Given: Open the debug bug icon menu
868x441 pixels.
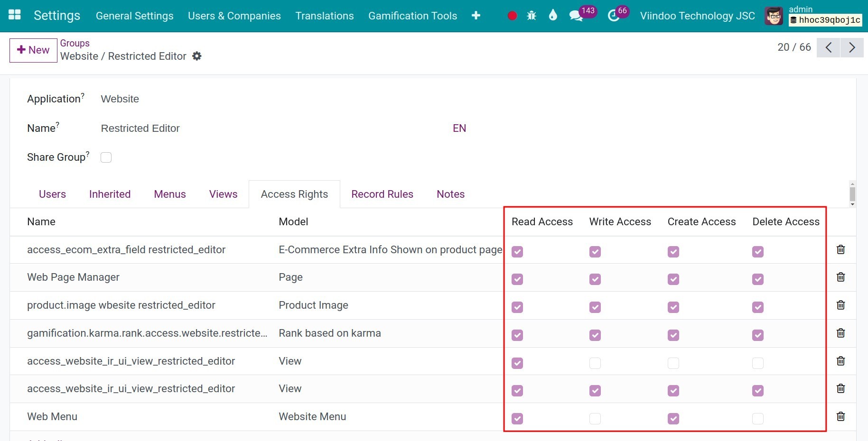Looking at the screenshot, I should [532, 16].
